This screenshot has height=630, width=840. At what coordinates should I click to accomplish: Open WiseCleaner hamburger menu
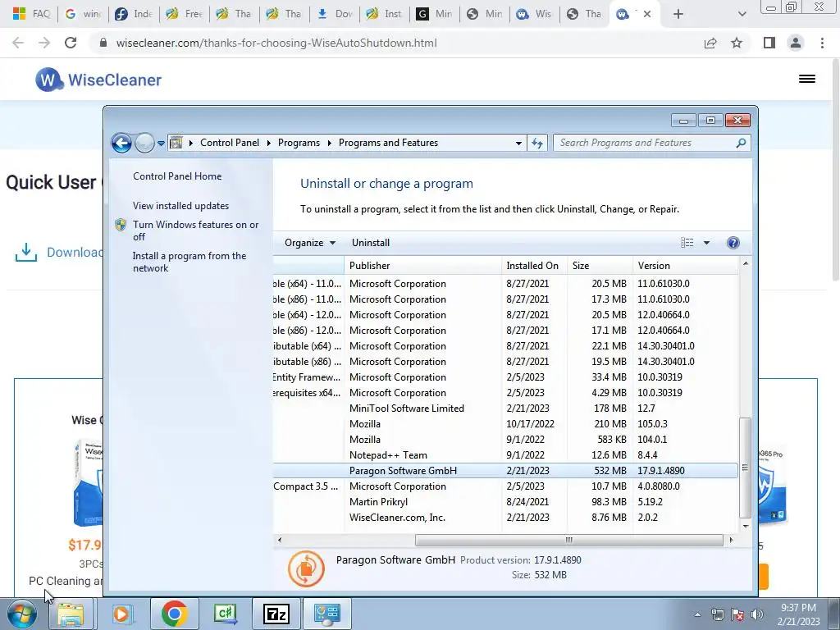(807, 79)
